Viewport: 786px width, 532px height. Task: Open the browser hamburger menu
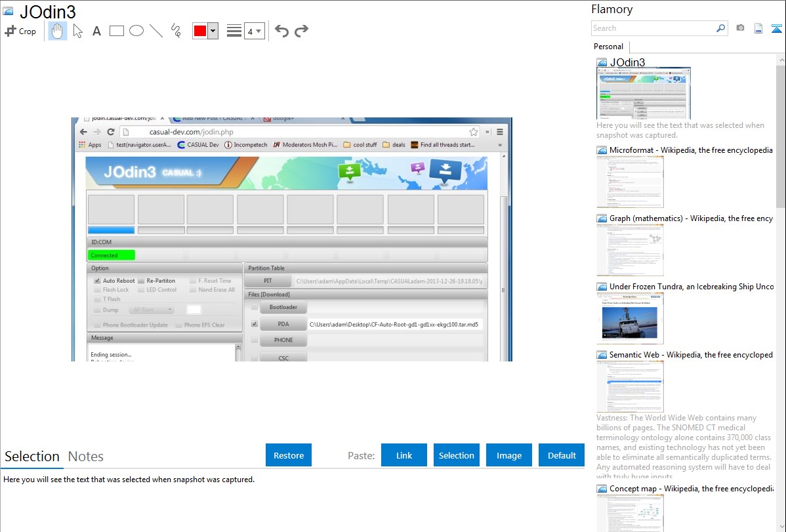click(x=500, y=132)
